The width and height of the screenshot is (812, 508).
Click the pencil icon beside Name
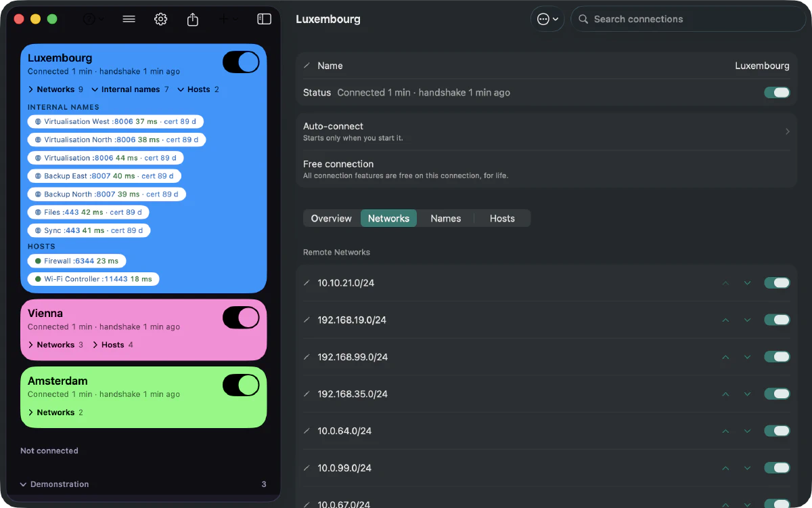(307, 66)
